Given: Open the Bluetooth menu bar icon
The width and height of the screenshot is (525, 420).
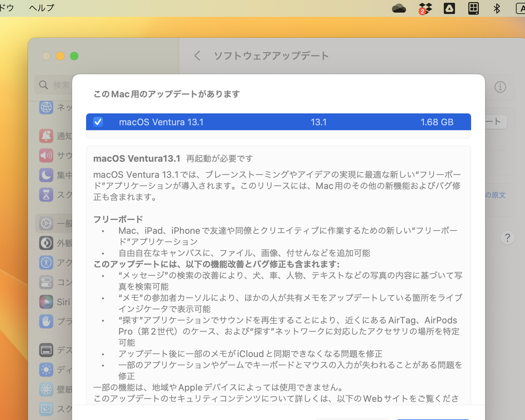Looking at the screenshot, I should (497, 8).
